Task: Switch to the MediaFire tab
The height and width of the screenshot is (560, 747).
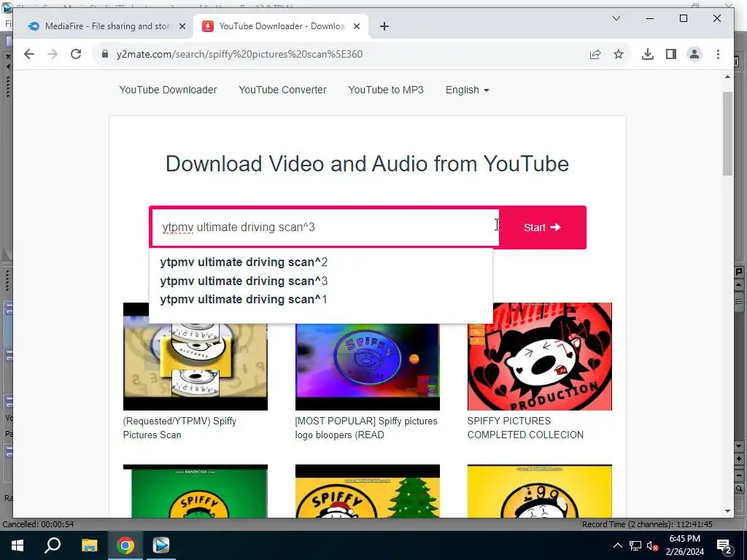Action: click(x=107, y=26)
